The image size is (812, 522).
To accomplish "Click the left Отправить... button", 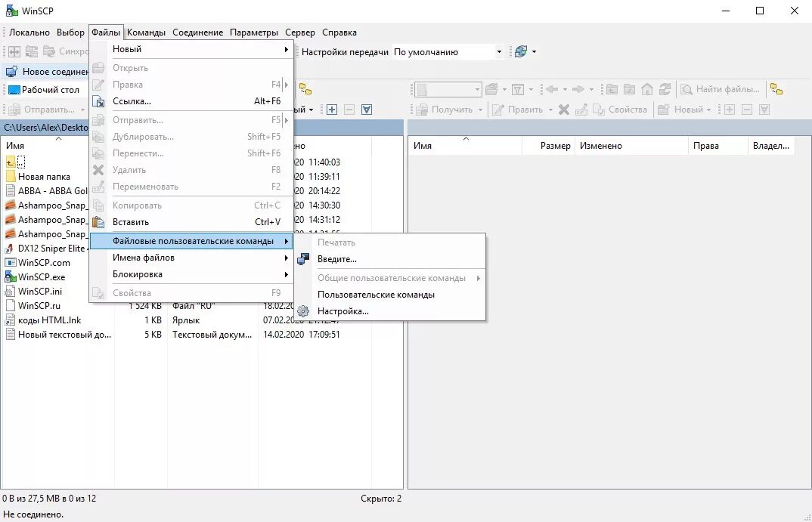I will [x=42, y=110].
